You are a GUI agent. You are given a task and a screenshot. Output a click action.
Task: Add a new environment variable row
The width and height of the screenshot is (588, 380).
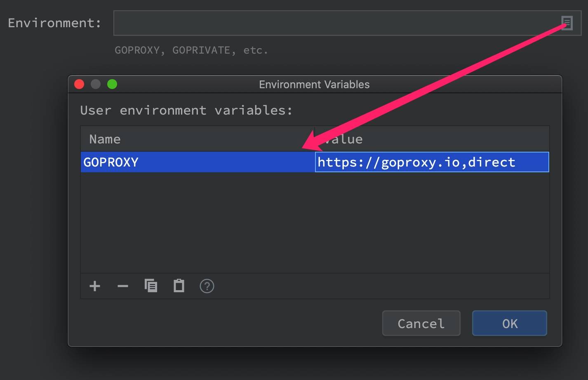95,286
